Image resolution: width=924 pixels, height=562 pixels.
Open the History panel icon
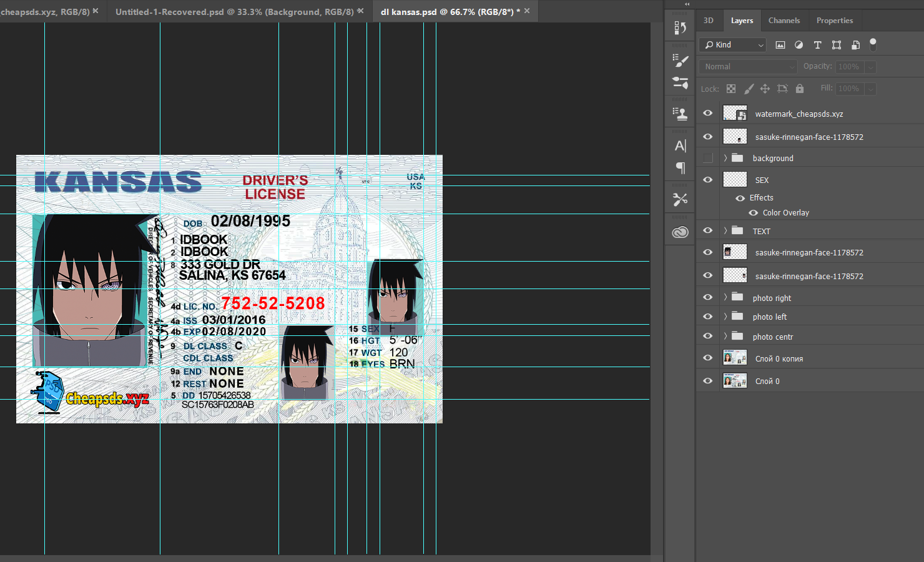680,27
